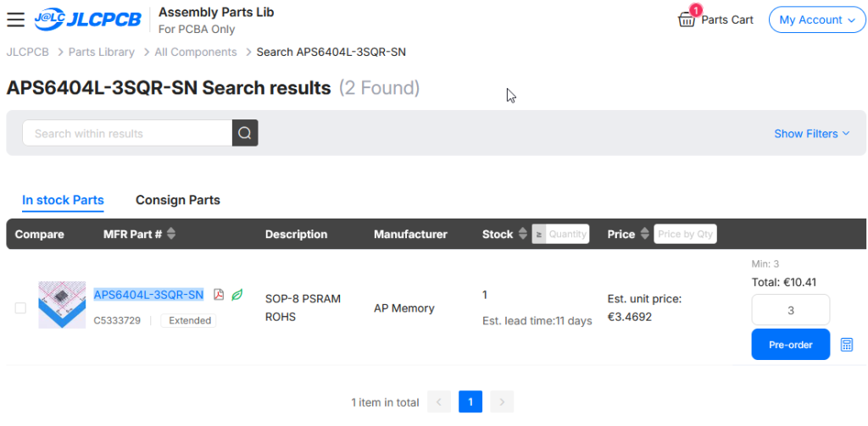This screenshot has width=868, height=426.
Task: Open the APS6404L-3SQR-SN part link
Action: [x=148, y=295]
